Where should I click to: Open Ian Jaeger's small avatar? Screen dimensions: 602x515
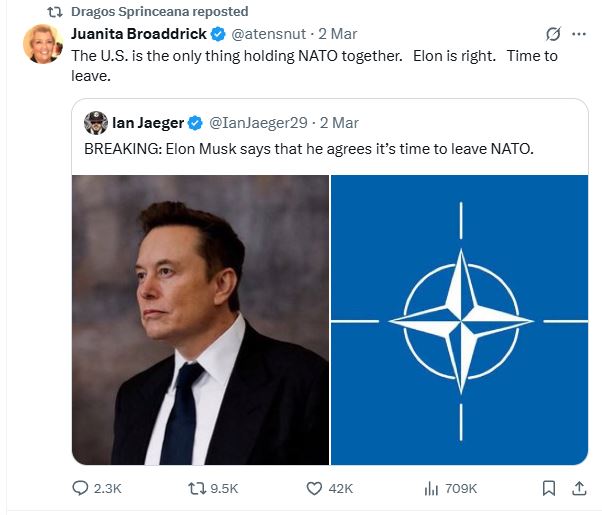coord(96,123)
